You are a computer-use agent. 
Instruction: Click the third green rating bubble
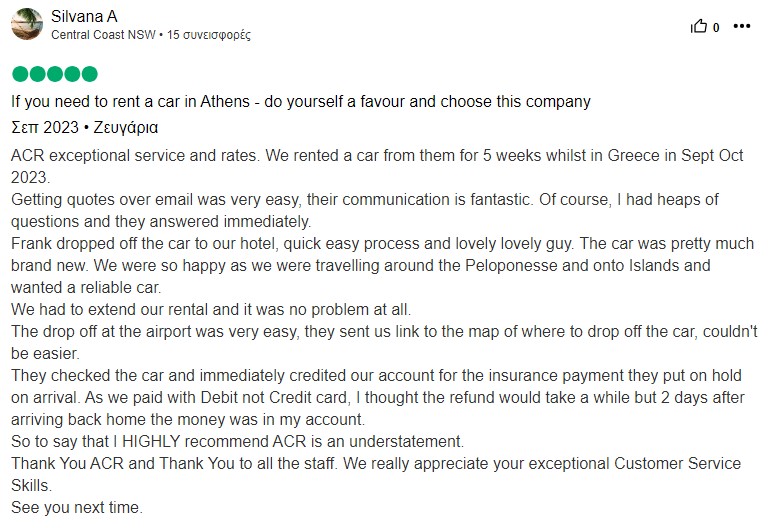[x=55, y=74]
